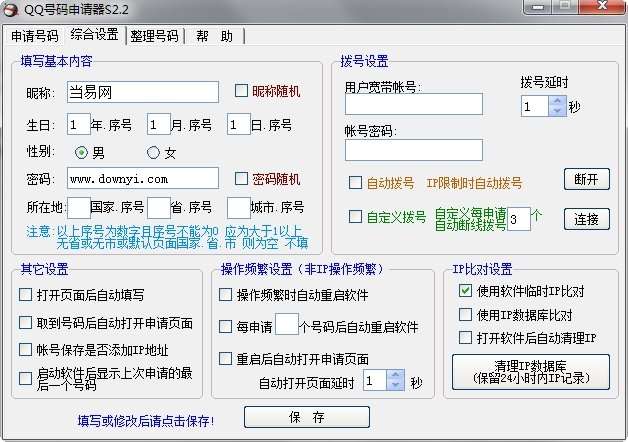Image resolution: width=628 pixels, height=442 pixels.
Task: Click the 自动打开页面延时 value box
Action: pos(375,380)
